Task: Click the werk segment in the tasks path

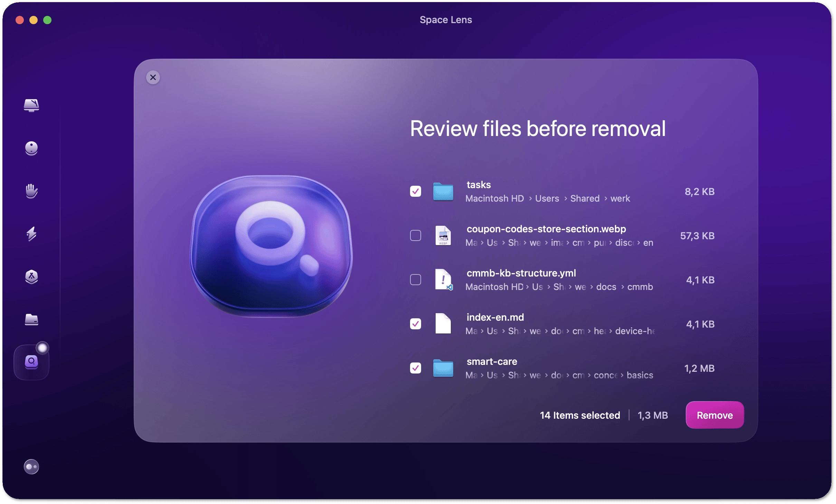Action: coord(620,198)
